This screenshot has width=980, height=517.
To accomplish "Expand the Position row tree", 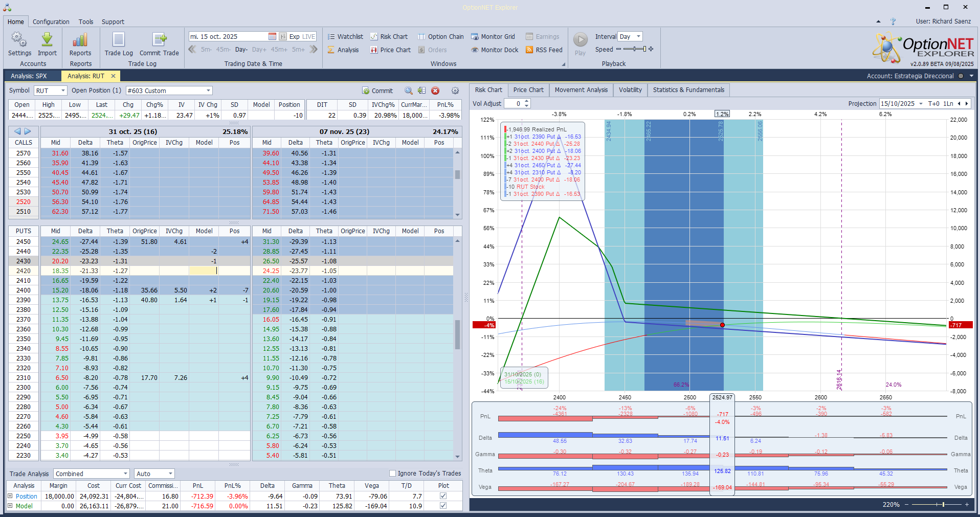I will click(x=10, y=496).
